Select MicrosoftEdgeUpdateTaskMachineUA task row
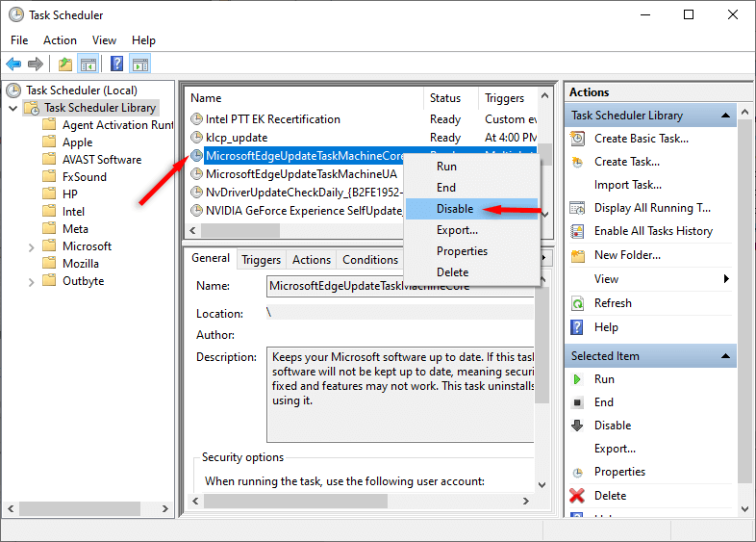The image size is (756, 542). [301, 174]
